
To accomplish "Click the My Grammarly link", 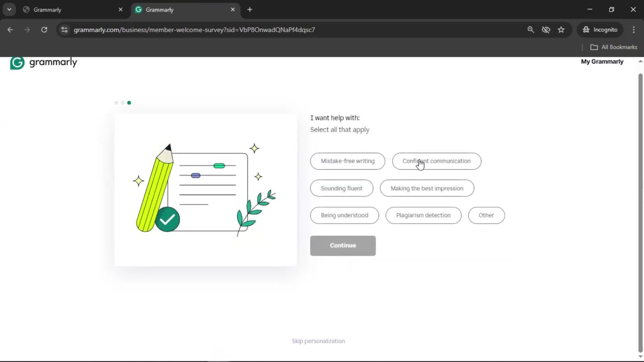I will pyautogui.click(x=602, y=61).
